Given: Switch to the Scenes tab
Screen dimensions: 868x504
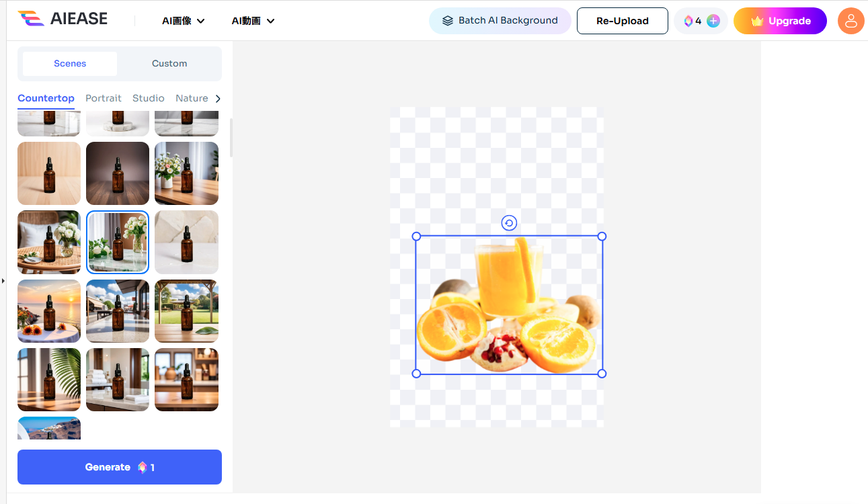Looking at the screenshot, I should pyautogui.click(x=70, y=63).
